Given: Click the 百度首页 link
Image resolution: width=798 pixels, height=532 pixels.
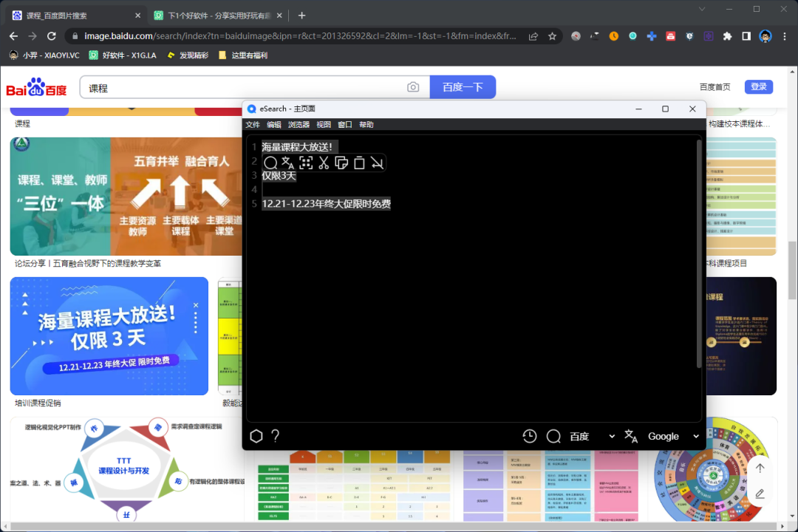Looking at the screenshot, I should click(715, 86).
